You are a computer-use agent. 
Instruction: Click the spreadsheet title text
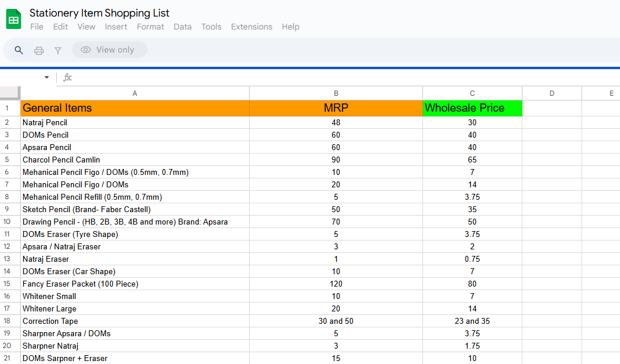[x=100, y=13]
